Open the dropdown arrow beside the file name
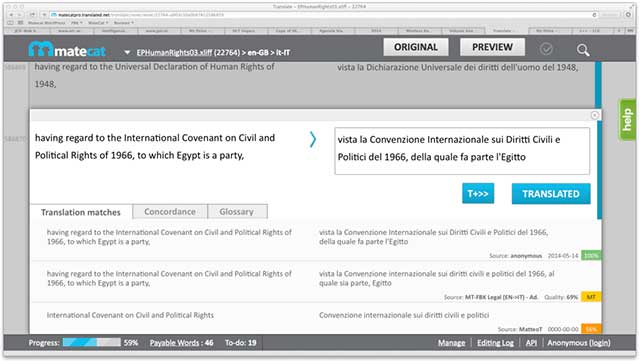The width and height of the screenshot is (640, 361). (x=127, y=52)
